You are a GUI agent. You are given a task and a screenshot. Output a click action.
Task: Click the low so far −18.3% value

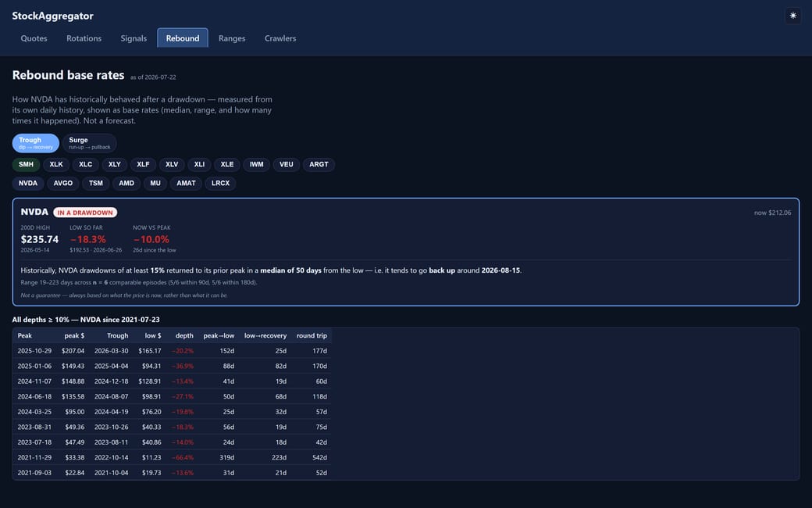(x=88, y=239)
